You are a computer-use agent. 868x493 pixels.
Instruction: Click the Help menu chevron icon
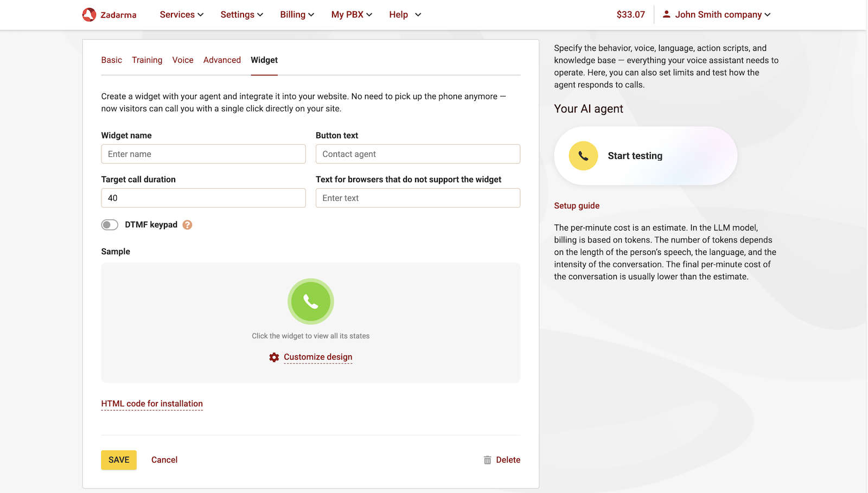(x=418, y=15)
